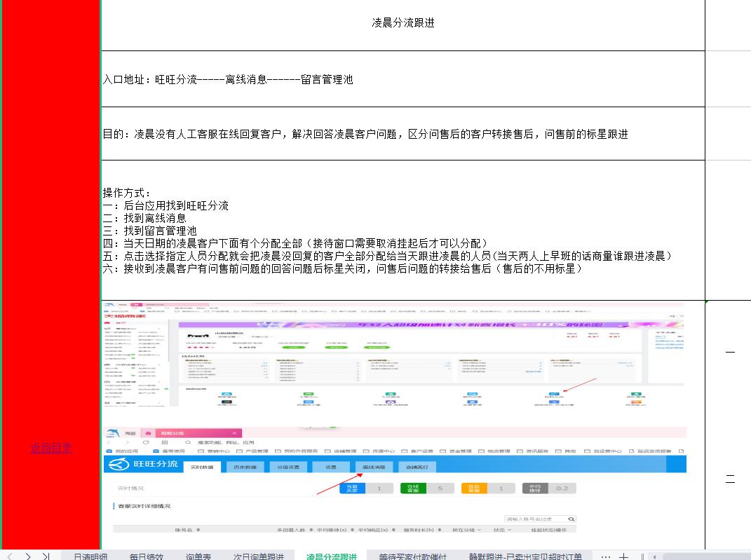This screenshot has height=560, width=751.
Task: Expand the hidden sheets list via the ellipsis
Action: click(x=606, y=553)
